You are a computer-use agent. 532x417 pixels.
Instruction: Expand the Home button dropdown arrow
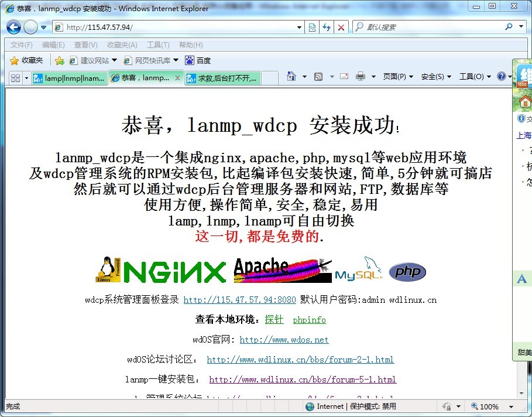(x=304, y=77)
